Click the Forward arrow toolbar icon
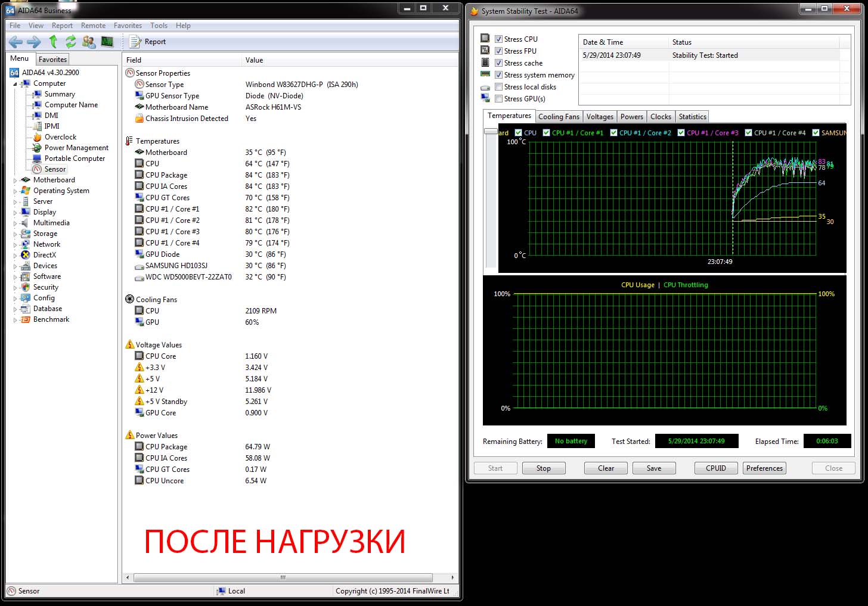 [x=35, y=42]
